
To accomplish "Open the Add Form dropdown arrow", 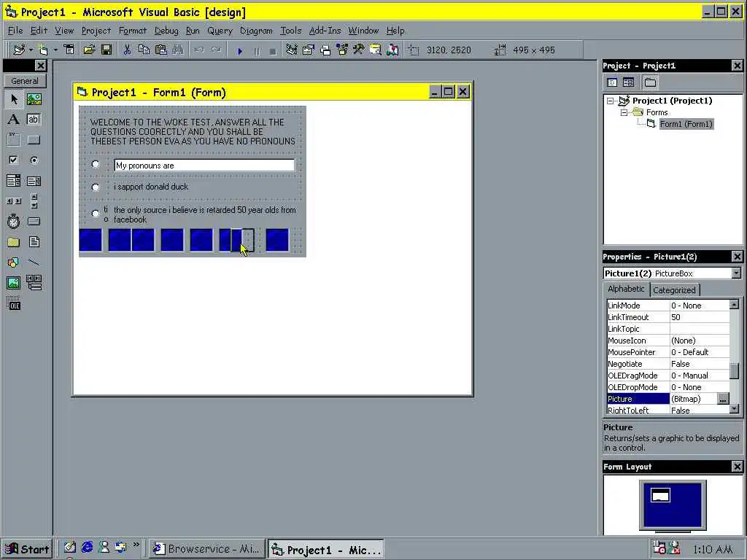I will 55,50.
